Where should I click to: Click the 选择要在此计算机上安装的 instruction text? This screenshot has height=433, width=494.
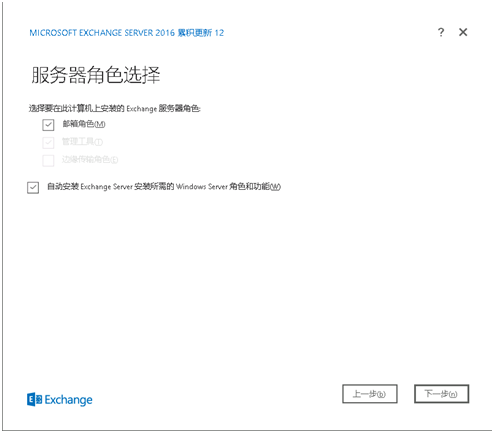pyautogui.click(x=76, y=108)
